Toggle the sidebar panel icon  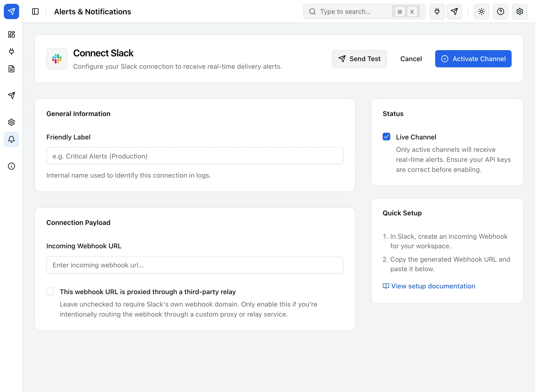point(35,11)
